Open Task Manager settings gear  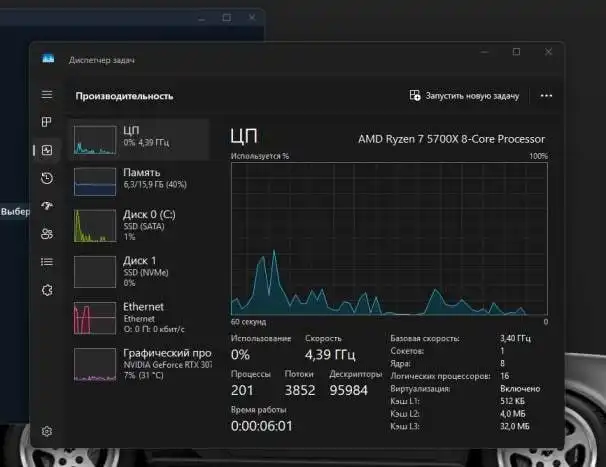point(47,431)
